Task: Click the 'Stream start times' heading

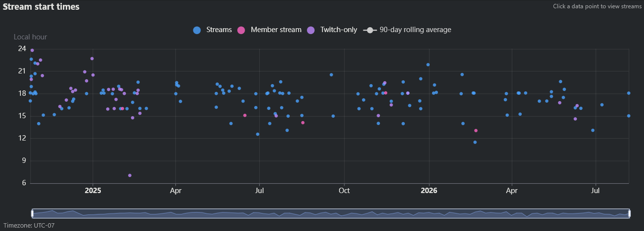Action: pos(41,7)
